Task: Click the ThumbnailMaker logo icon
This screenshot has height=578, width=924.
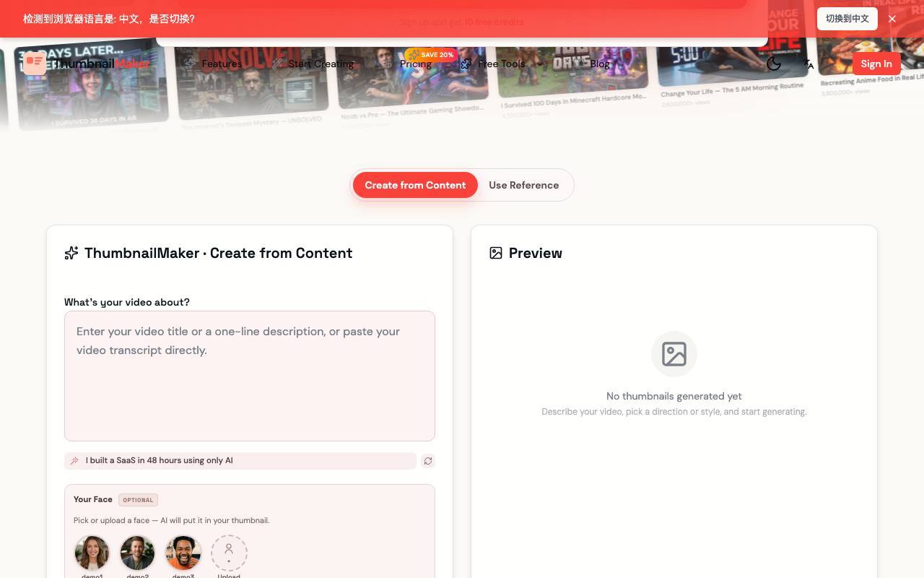Action: [35, 64]
